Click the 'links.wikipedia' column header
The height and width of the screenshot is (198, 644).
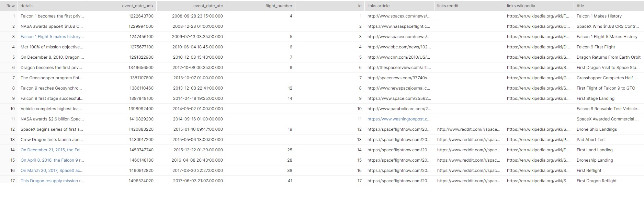pyautogui.click(x=521, y=6)
